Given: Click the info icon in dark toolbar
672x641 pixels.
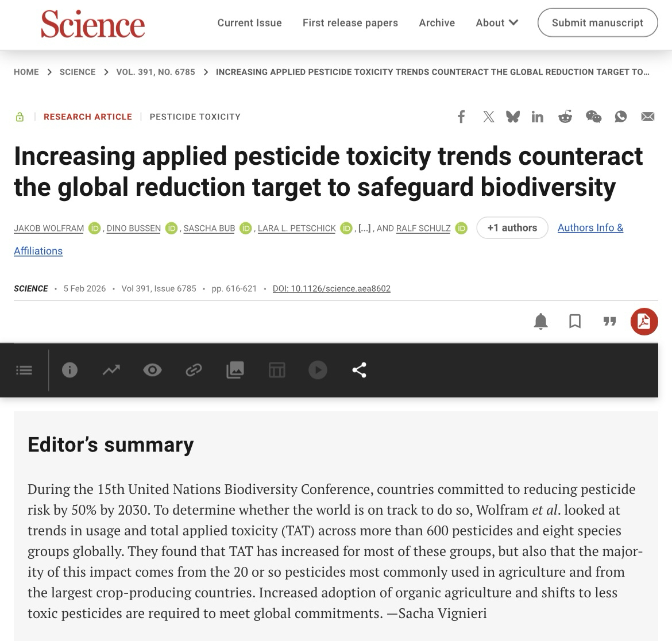Looking at the screenshot, I should pos(69,370).
